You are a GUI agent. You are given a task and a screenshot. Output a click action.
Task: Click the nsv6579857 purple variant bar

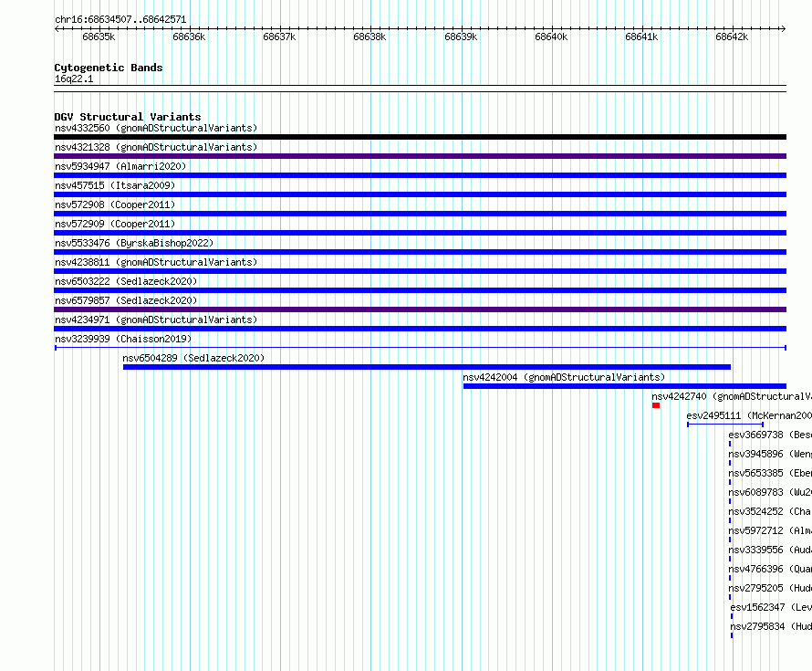click(420, 309)
